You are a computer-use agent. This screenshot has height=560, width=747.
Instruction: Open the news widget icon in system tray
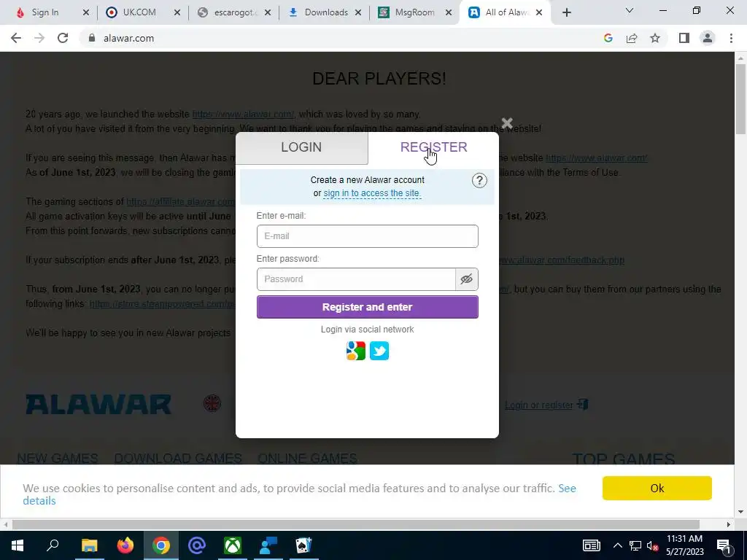pos(591,545)
